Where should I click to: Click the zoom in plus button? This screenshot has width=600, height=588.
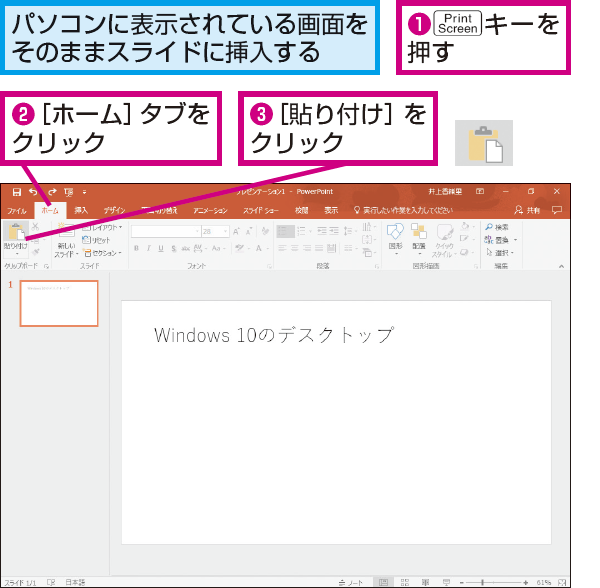(526, 582)
